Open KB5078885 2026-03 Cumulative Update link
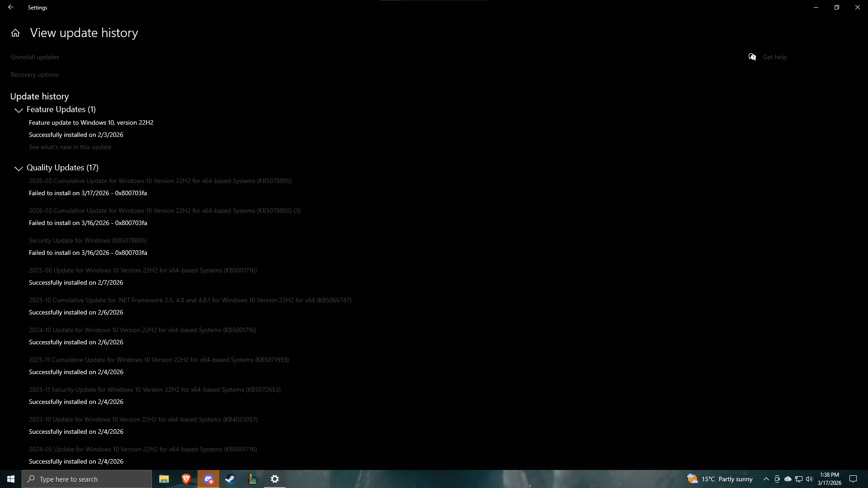The image size is (868, 488). point(160,181)
